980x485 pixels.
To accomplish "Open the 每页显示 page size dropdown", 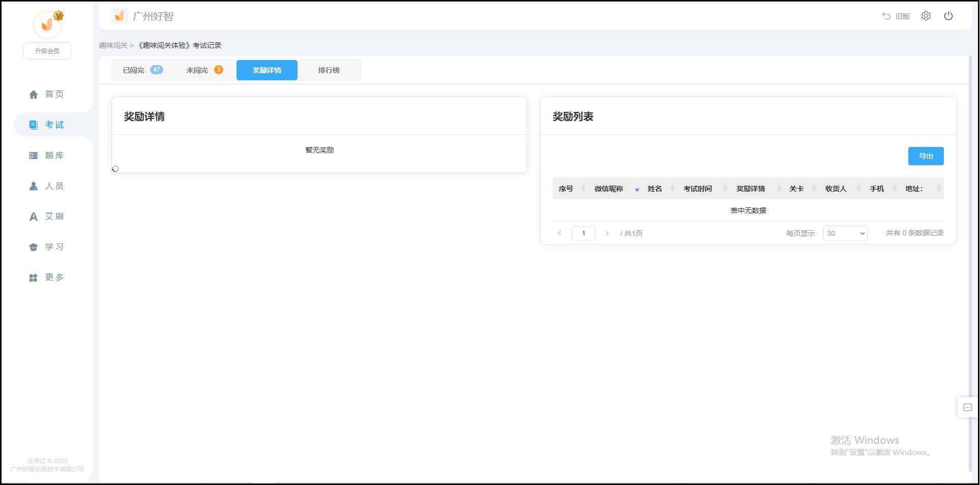I will (844, 233).
